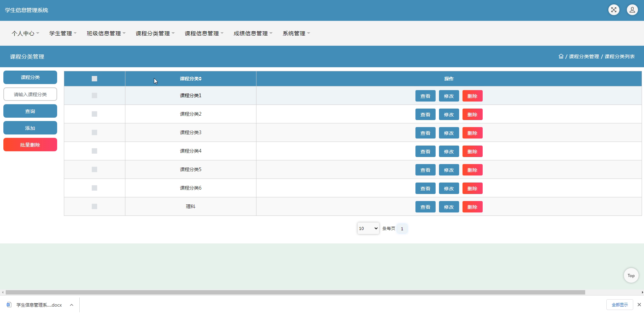View 课程分类5 with 查看 button

click(x=426, y=170)
